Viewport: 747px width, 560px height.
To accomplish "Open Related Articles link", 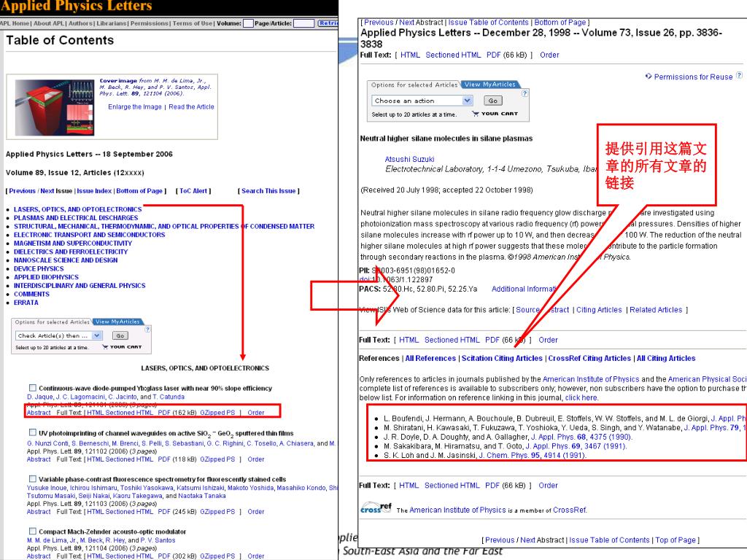I will 656,309.
